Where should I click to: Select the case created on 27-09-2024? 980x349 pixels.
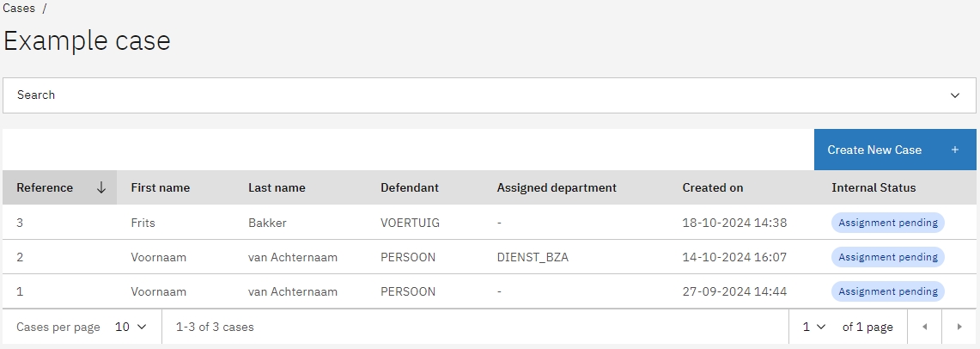point(734,291)
